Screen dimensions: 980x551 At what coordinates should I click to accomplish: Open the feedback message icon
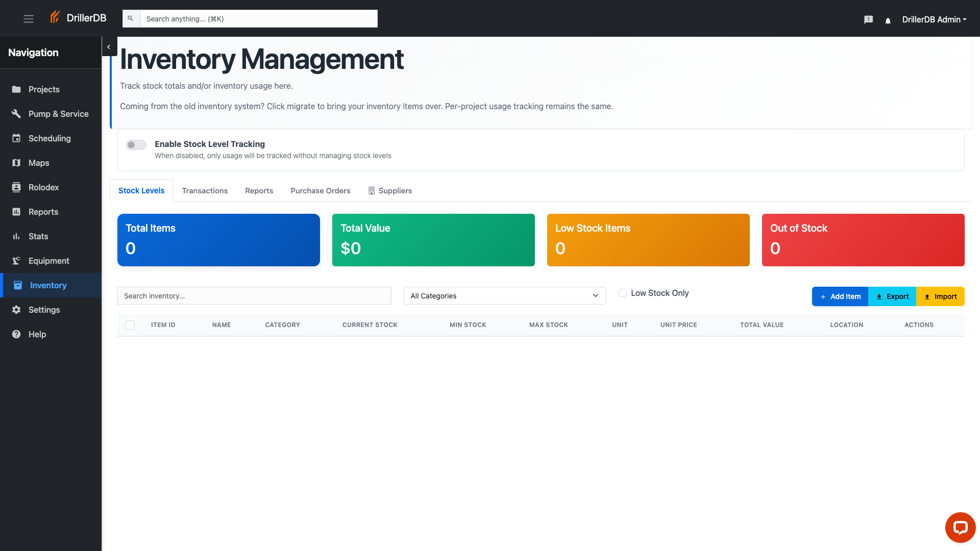868,20
